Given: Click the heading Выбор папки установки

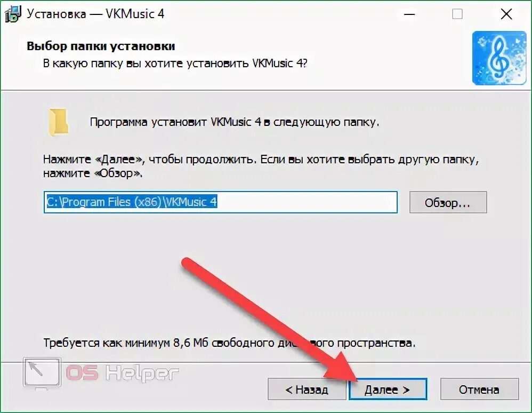Looking at the screenshot, I should (101, 46).
